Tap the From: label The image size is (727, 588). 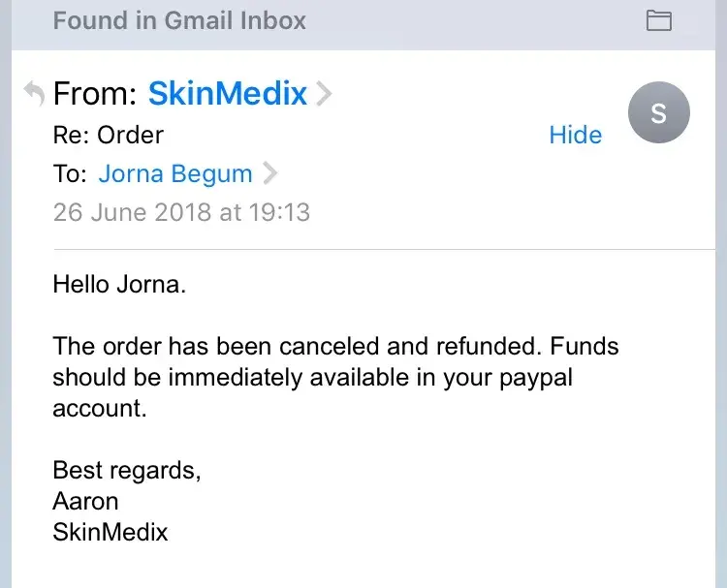[x=95, y=94]
